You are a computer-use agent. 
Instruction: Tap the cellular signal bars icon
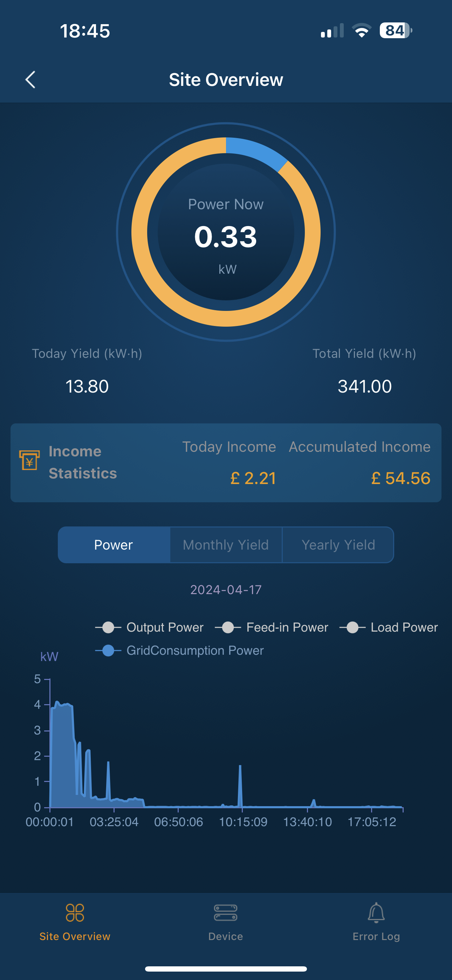tap(332, 31)
